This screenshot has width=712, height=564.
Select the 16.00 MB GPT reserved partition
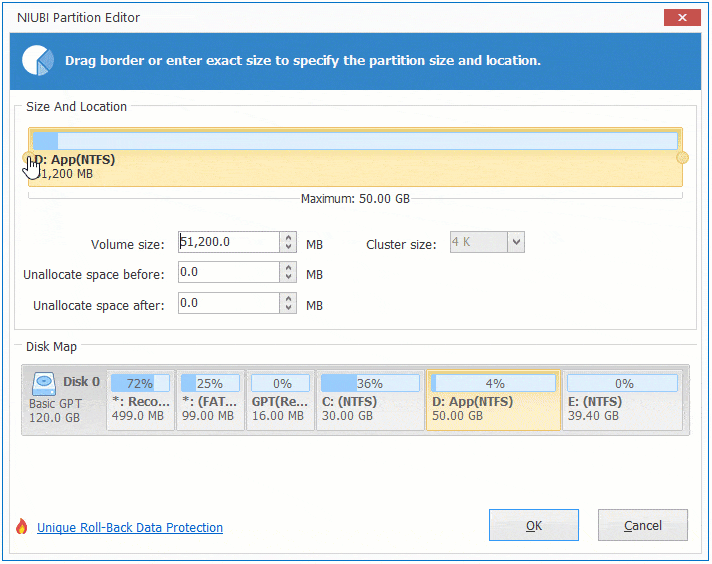(x=279, y=400)
